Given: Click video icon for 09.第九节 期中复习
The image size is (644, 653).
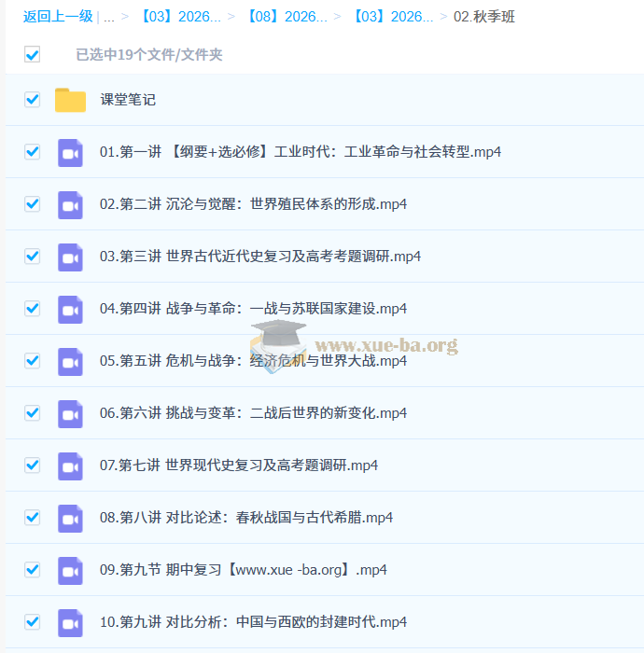Looking at the screenshot, I should pos(70,570).
